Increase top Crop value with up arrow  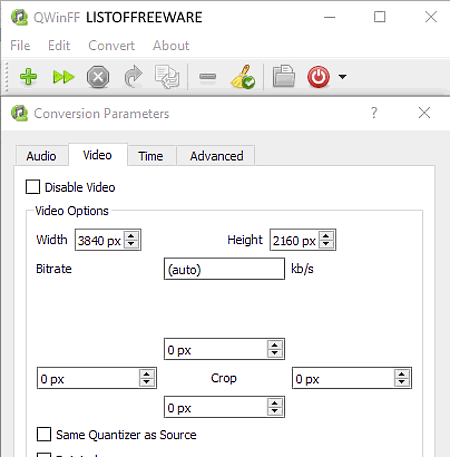pos(275,345)
